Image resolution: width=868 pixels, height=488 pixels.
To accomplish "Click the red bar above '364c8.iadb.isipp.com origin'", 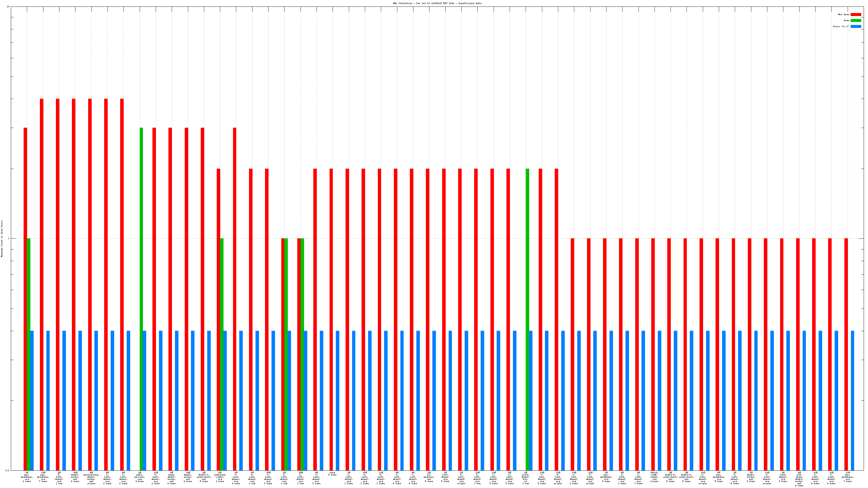I will (x=653, y=354).
